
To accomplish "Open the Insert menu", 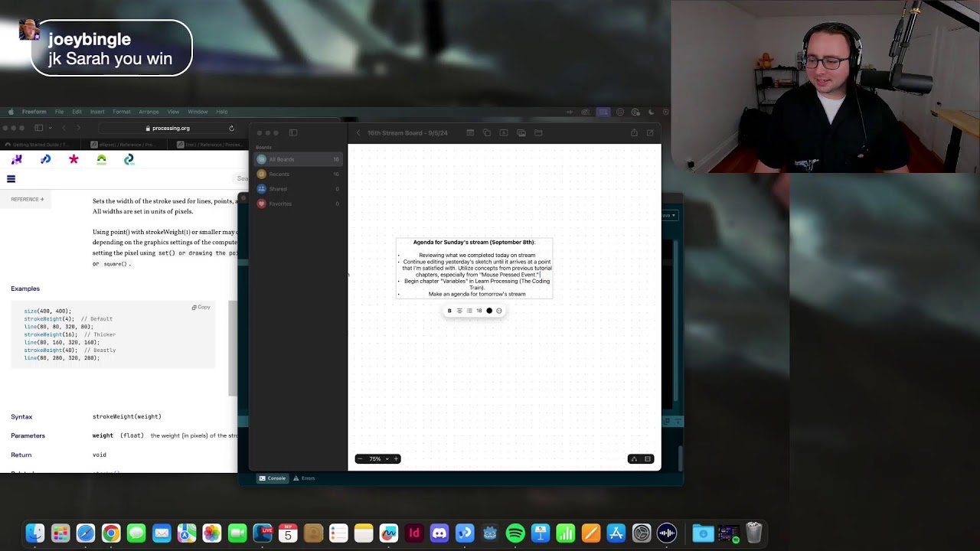I will point(97,112).
